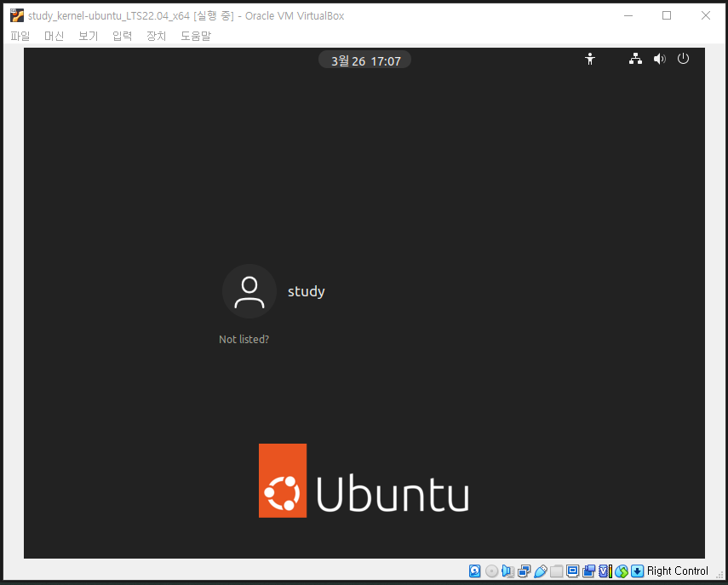
Task: Open the accessibility menu in the top bar
Action: (590, 59)
